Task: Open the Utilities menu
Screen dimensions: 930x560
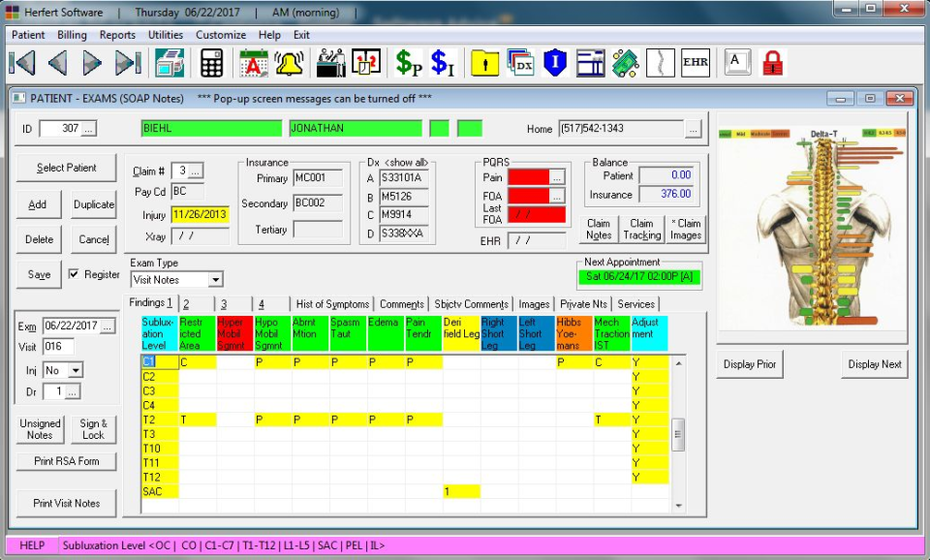Action: point(165,34)
